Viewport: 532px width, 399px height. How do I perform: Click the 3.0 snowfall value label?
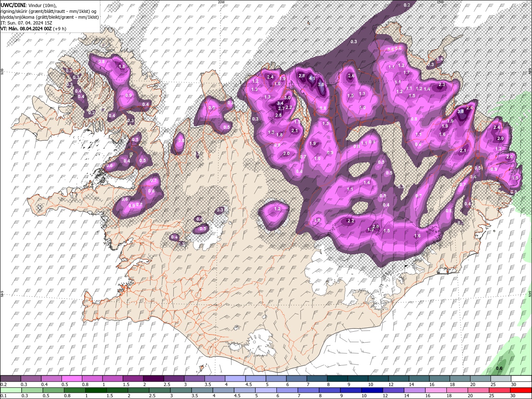pos(287,98)
